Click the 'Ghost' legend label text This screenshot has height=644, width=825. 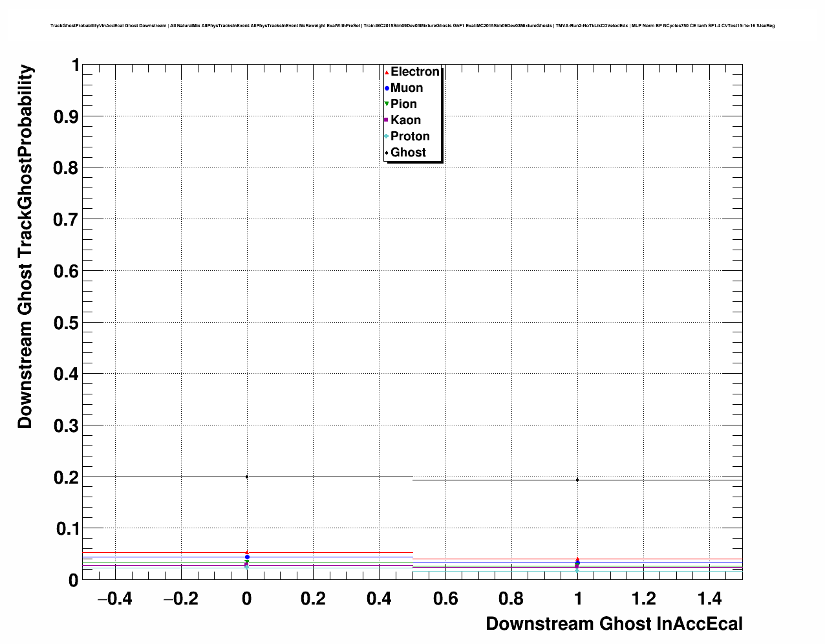coord(408,153)
